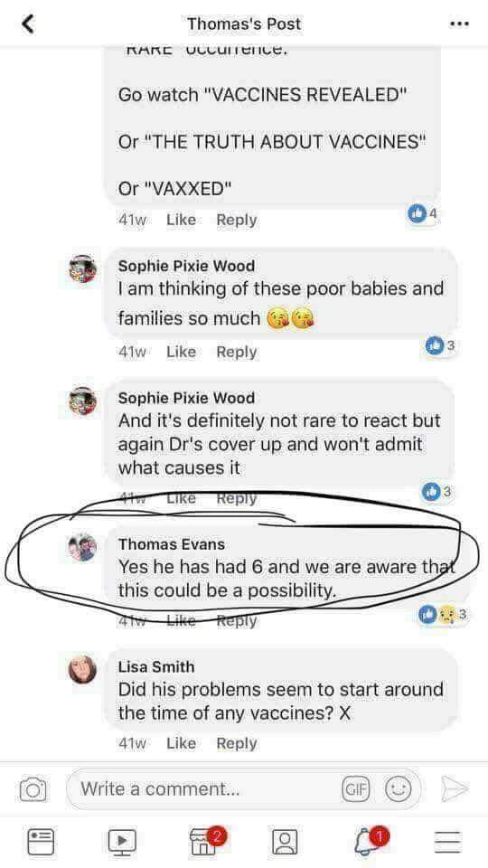Open the News Feed tab icon
Screen dimensions: 488x868
[x=41, y=842]
